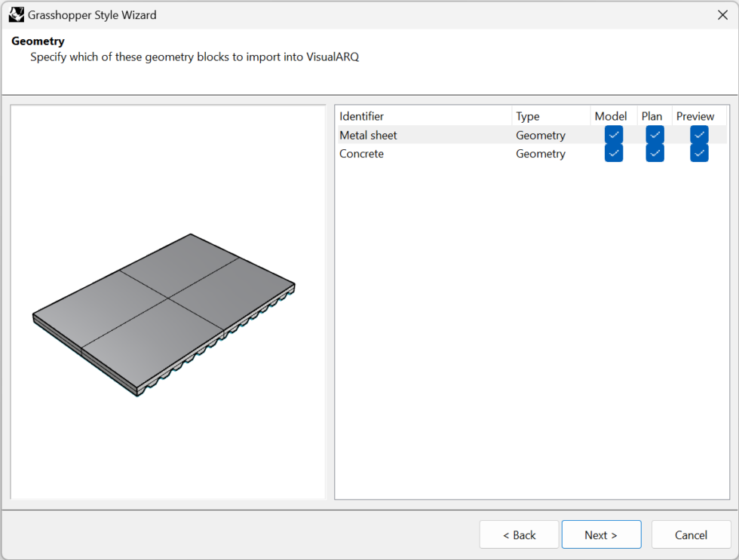This screenshot has width=739, height=560.
Task: Uncheck Preview for Metal sheet
Action: 698,134
